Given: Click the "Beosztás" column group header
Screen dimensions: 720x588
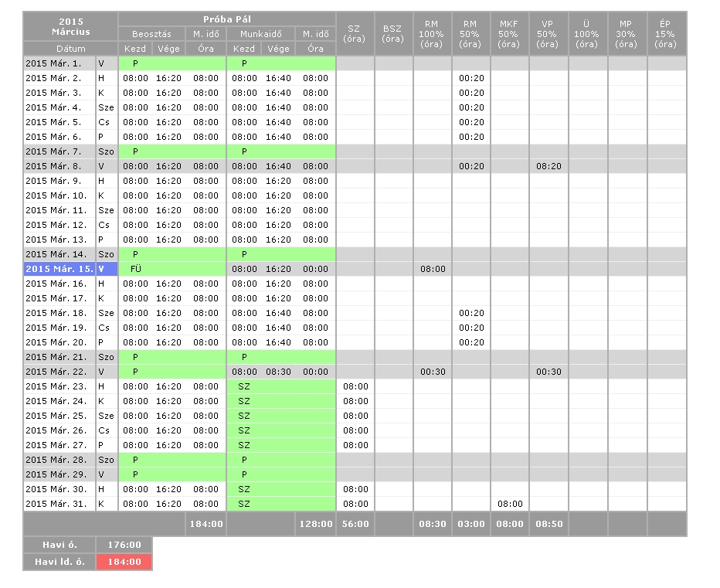Looking at the screenshot, I should click(151, 34).
